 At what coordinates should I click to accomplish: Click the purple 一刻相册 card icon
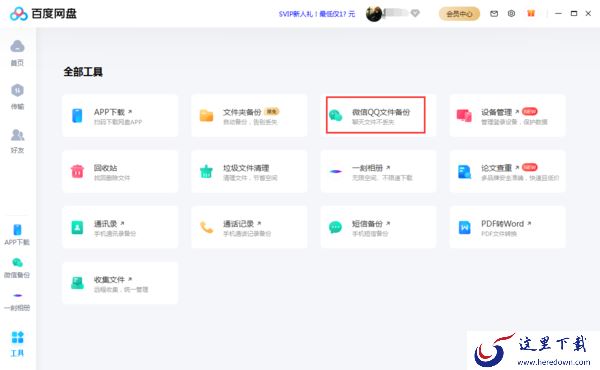click(x=336, y=171)
